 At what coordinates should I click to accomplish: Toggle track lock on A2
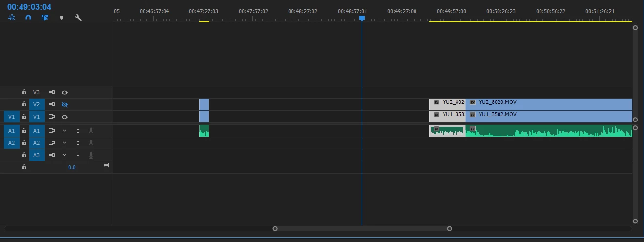click(x=24, y=143)
